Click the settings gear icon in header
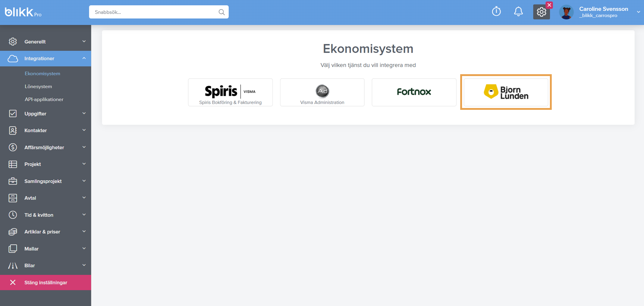The height and width of the screenshot is (306, 644). tap(541, 12)
